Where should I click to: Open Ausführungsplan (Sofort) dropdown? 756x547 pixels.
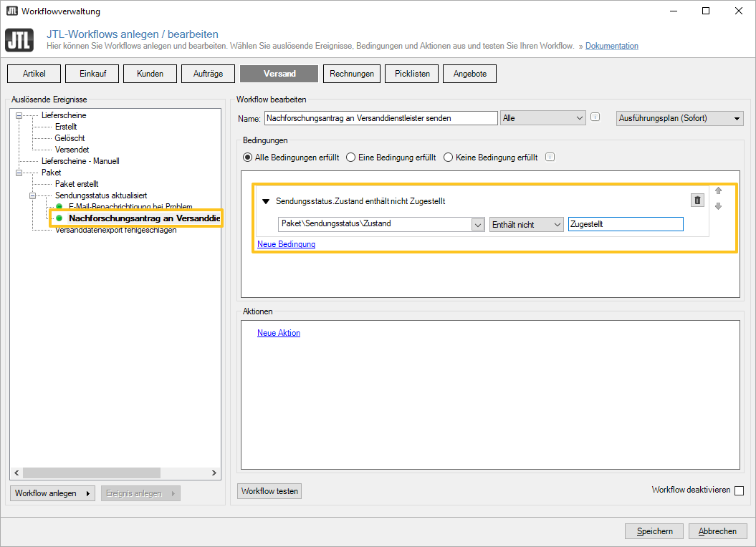click(679, 118)
